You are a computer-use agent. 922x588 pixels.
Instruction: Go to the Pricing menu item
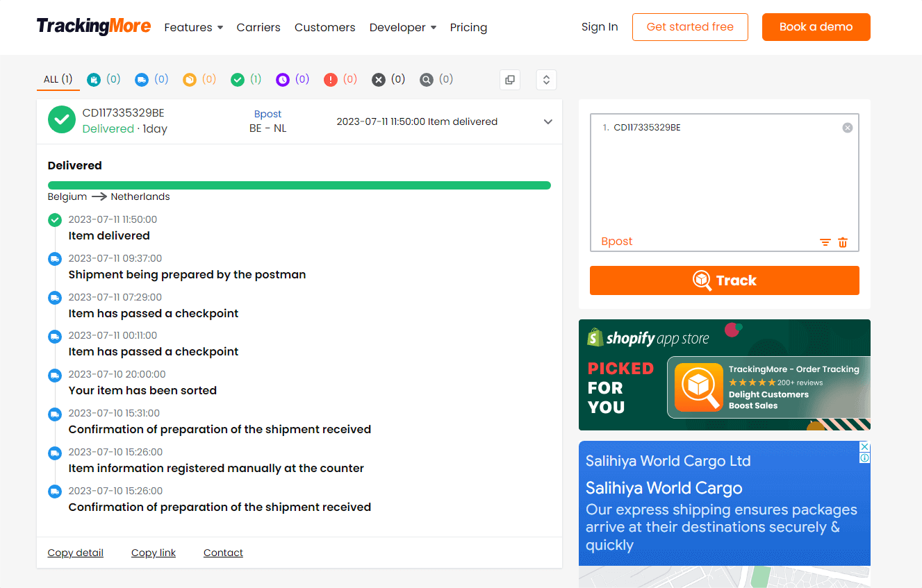(x=468, y=28)
